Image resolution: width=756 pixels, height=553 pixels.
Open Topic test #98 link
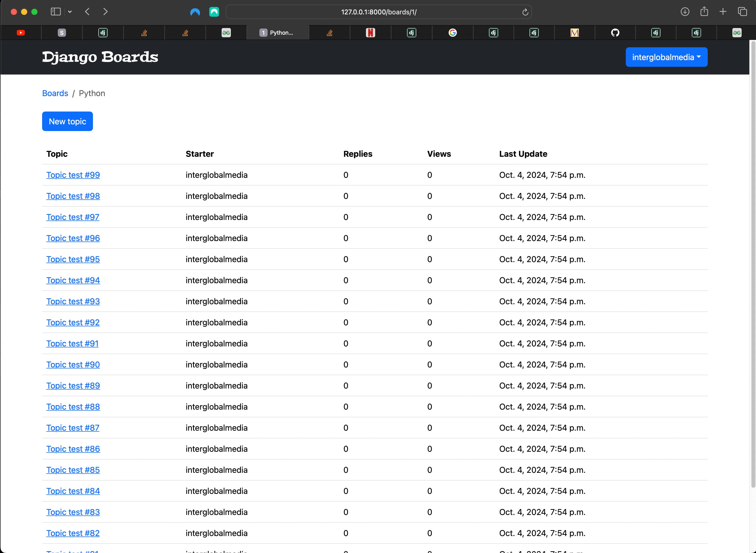(x=73, y=196)
